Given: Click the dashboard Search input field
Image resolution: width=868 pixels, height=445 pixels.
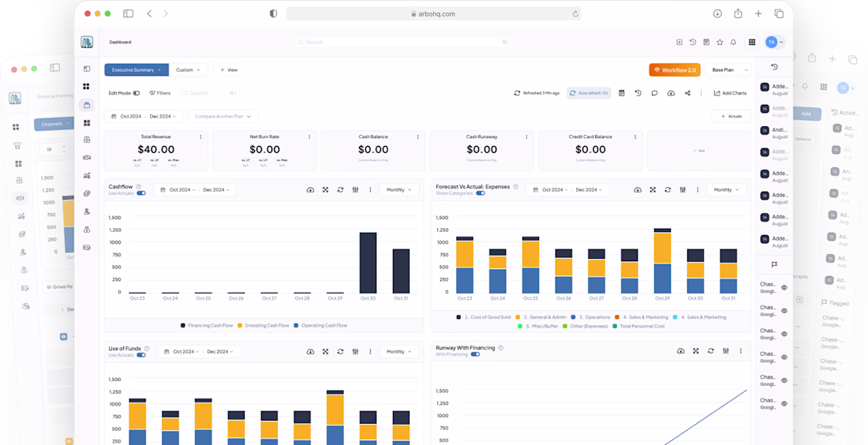Looking at the screenshot, I should point(209,93).
